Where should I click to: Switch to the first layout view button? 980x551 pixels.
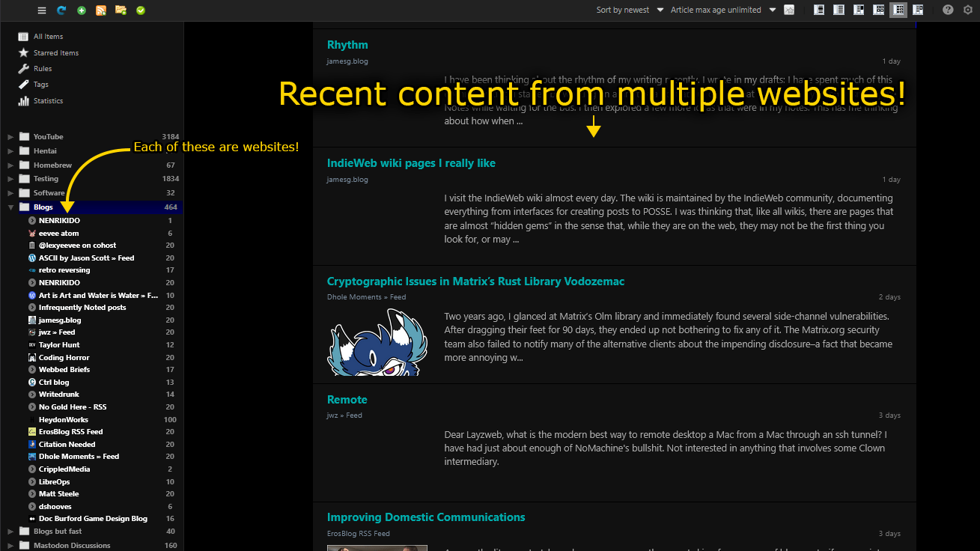coord(819,10)
